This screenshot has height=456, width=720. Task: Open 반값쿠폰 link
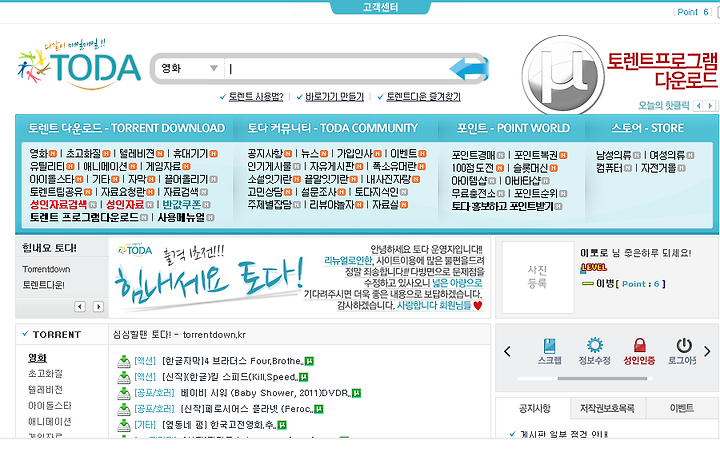[182, 204]
